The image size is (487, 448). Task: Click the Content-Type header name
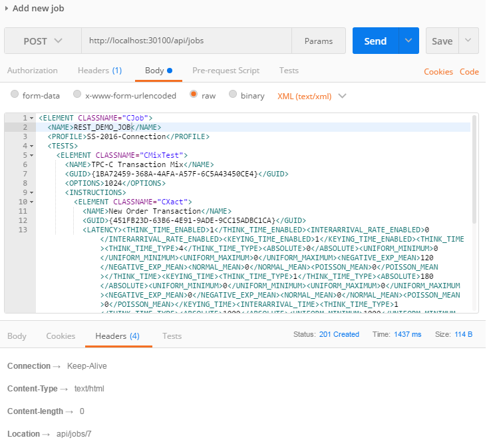33,389
